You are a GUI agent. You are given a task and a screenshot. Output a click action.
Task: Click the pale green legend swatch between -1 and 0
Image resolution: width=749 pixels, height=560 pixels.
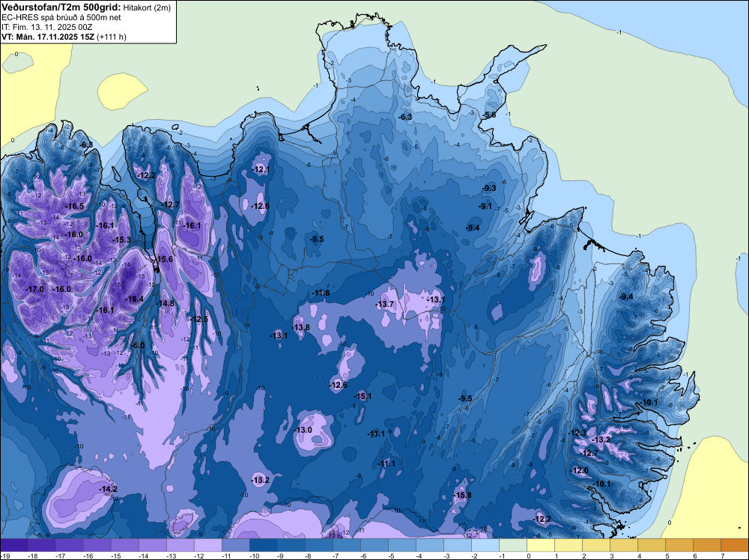coord(513,545)
